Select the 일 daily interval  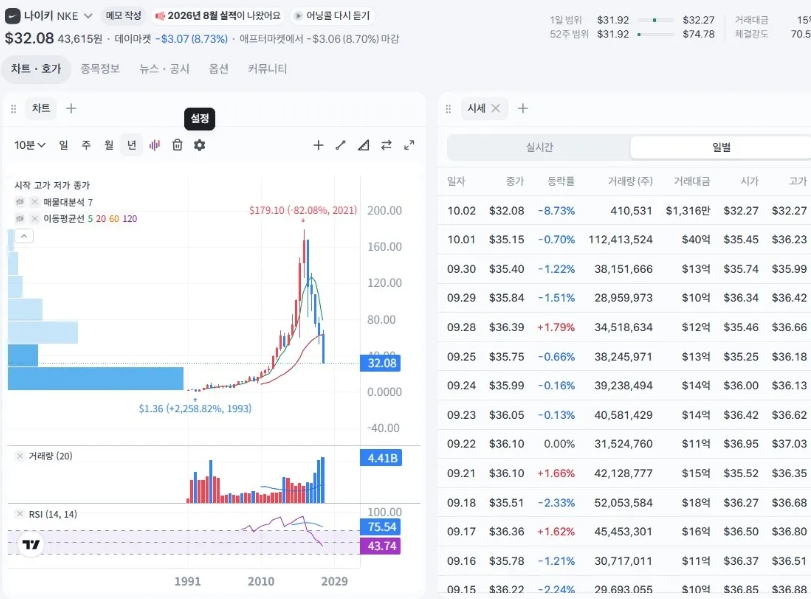[64, 145]
